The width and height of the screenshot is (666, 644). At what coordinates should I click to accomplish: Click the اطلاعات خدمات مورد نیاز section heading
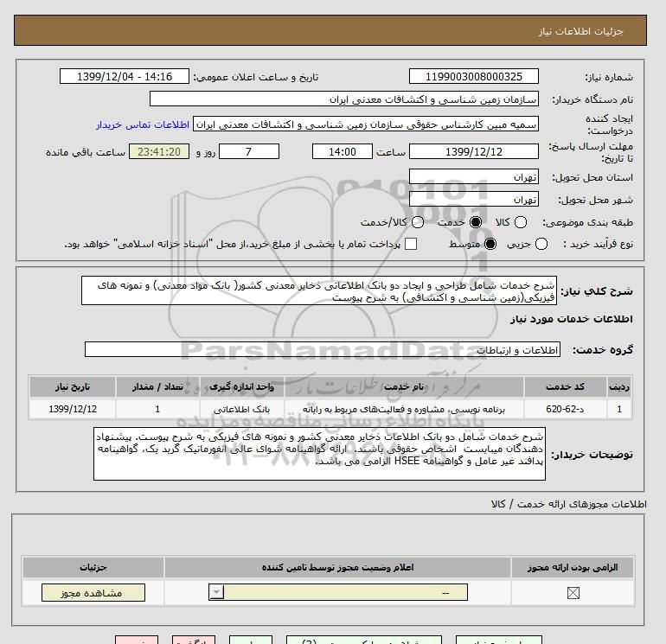point(571,319)
